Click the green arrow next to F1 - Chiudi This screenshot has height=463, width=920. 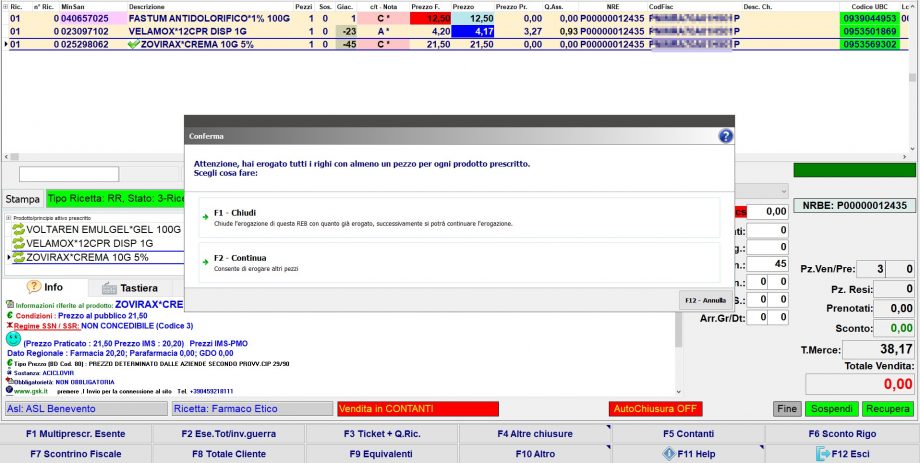coord(204,213)
